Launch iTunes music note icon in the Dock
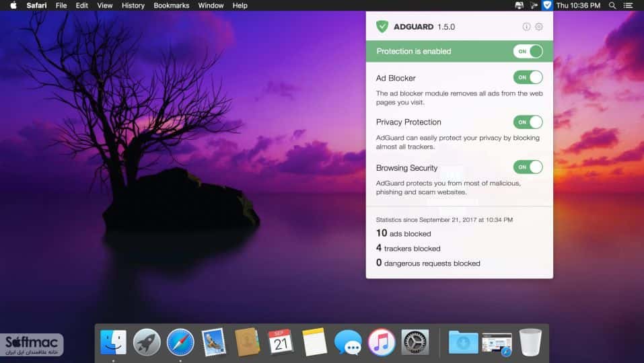The height and width of the screenshot is (363, 644). (x=382, y=341)
